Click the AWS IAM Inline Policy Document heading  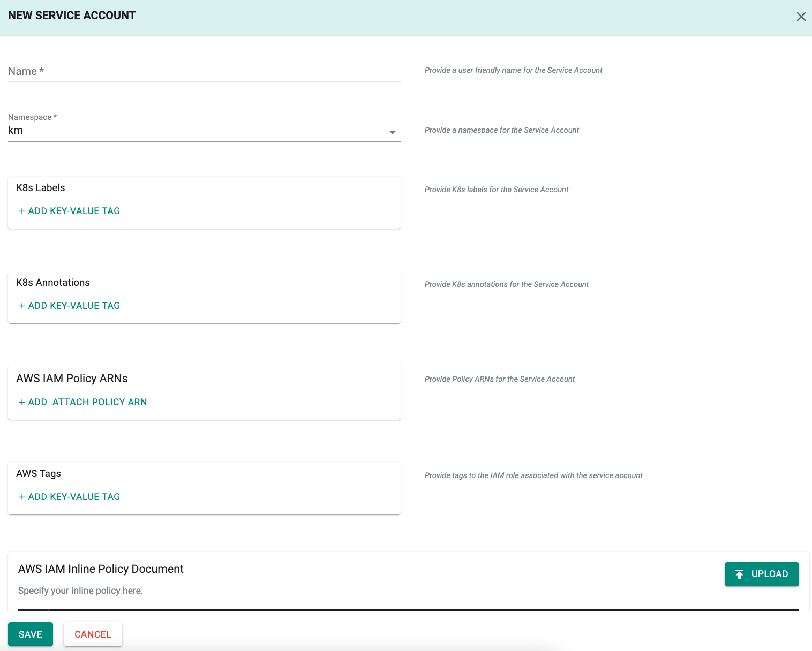click(101, 569)
